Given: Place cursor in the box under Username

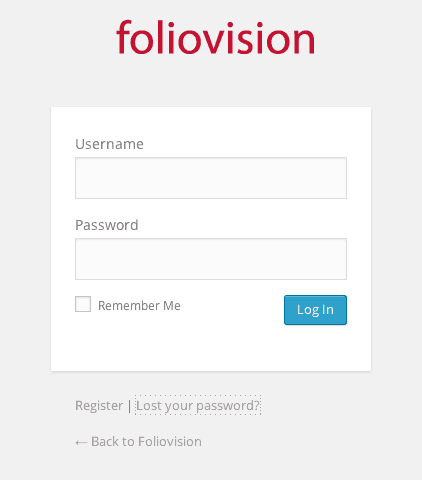Looking at the screenshot, I should [x=211, y=178].
